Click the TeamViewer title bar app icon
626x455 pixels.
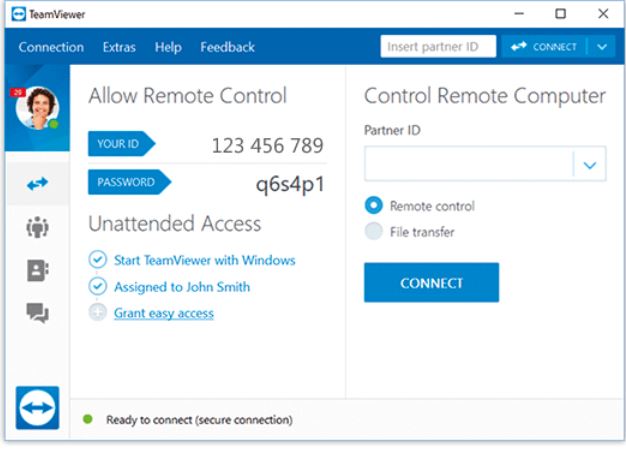click(18, 14)
